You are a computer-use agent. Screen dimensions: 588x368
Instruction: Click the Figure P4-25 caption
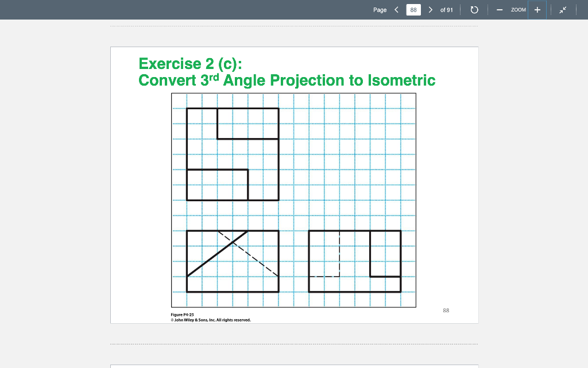point(181,315)
